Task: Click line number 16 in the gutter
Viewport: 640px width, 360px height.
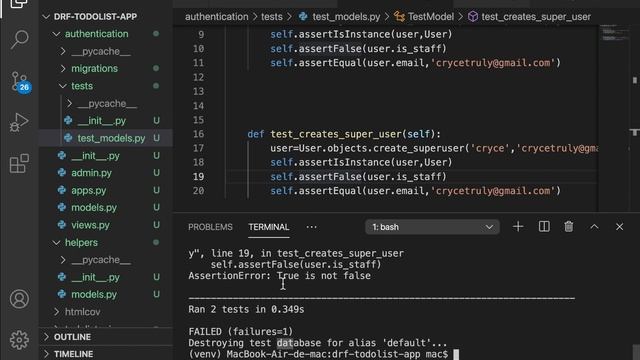Action: click(198, 134)
